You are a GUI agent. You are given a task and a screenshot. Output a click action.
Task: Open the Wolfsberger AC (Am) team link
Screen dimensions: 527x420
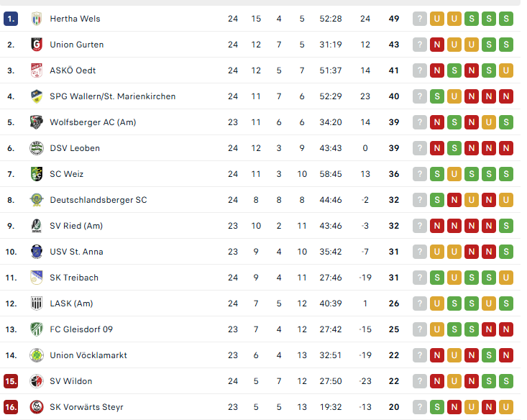pos(93,122)
